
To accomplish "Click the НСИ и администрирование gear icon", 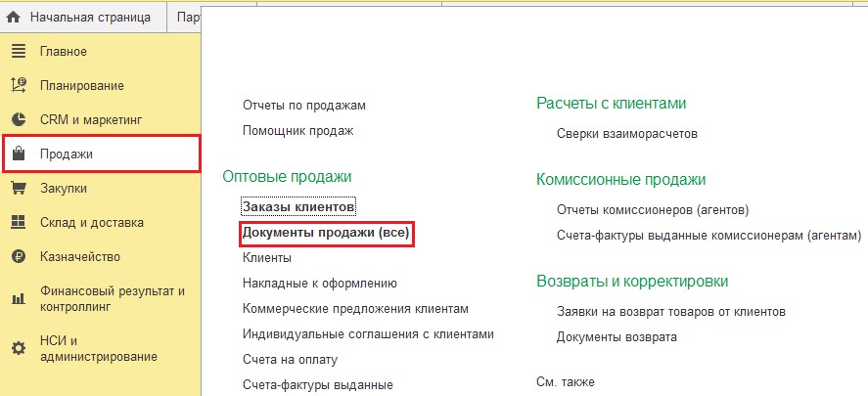I will pos(19,348).
